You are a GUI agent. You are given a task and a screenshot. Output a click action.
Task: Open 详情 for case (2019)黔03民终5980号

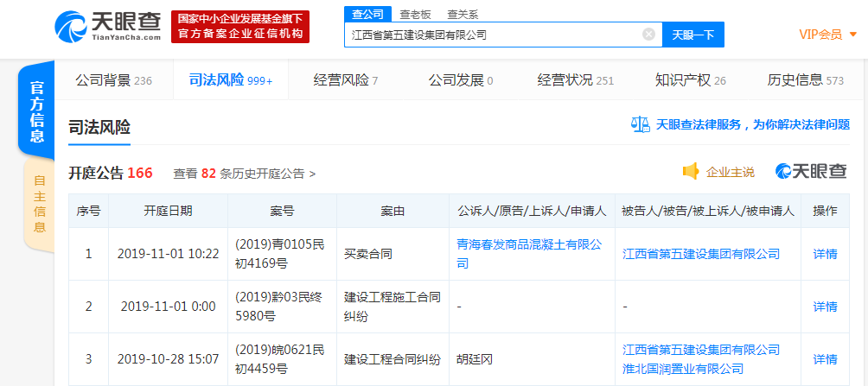pyautogui.click(x=825, y=307)
